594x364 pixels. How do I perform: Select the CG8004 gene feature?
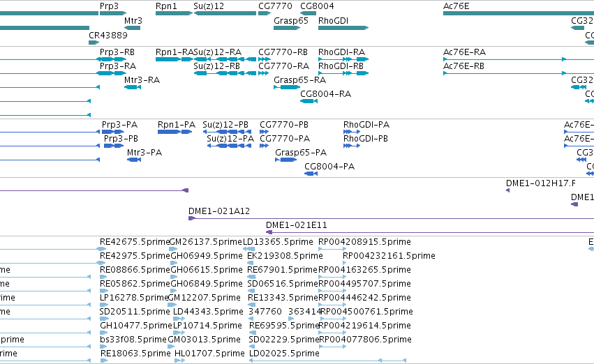click(308, 13)
